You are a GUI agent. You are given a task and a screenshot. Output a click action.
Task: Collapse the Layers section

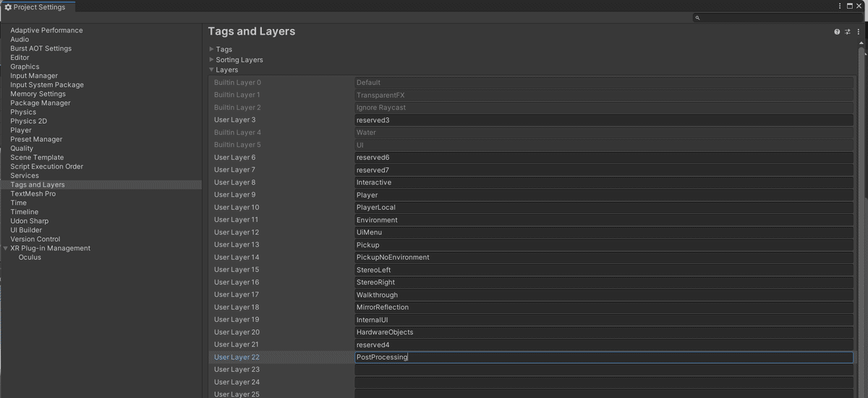tap(212, 69)
